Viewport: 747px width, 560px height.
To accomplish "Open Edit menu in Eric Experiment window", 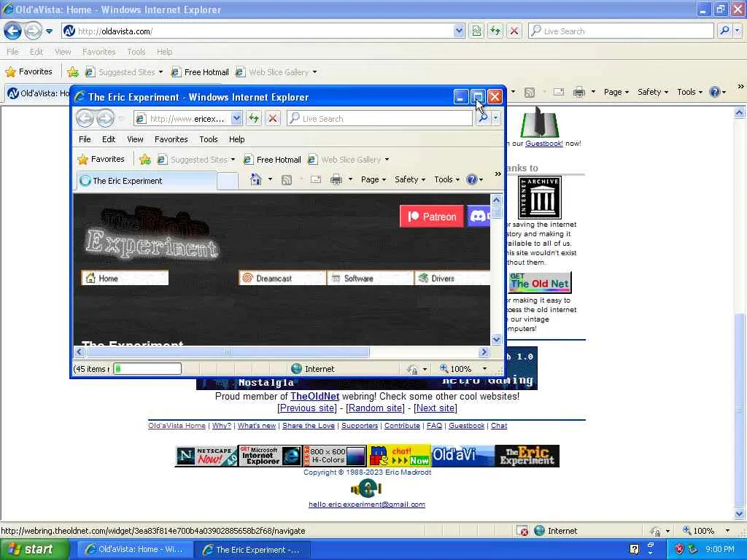I will [x=109, y=139].
